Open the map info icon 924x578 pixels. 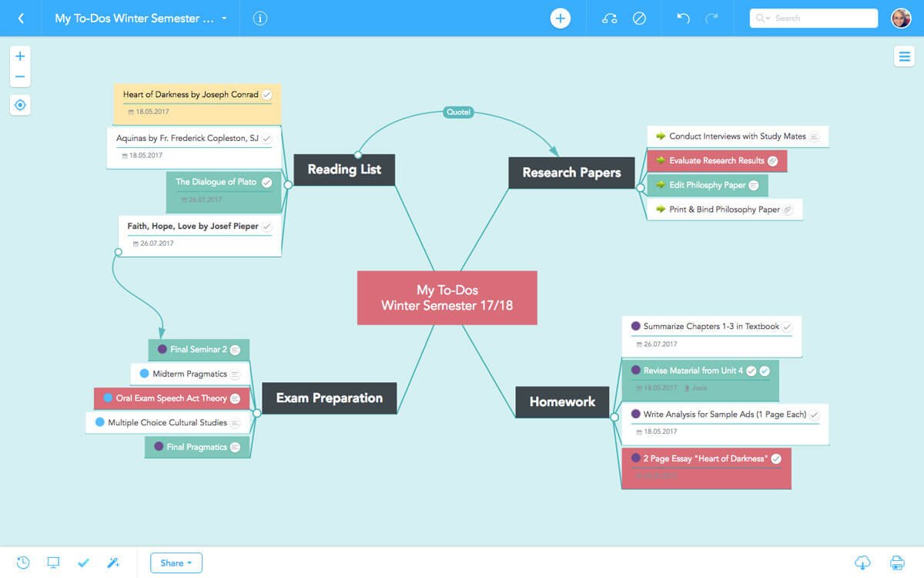260,18
